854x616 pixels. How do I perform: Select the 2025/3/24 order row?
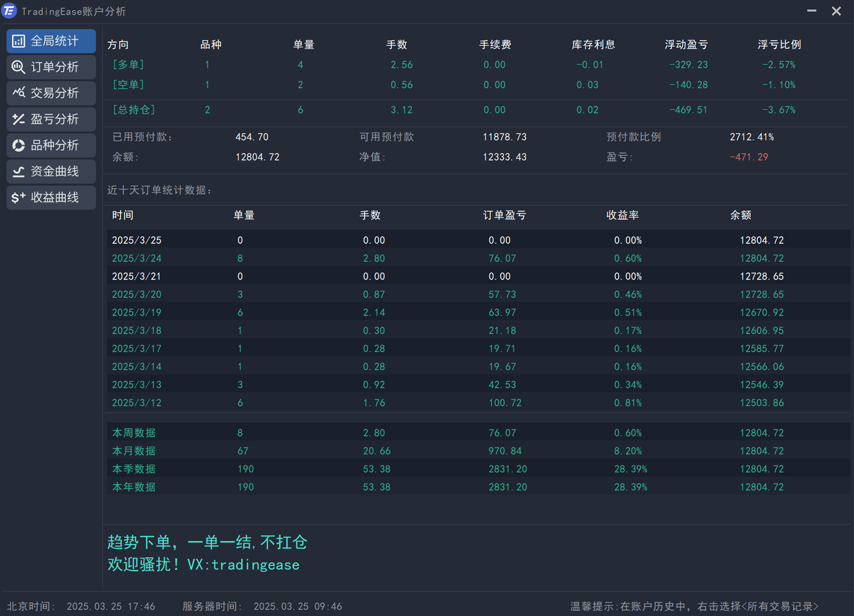tap(137, 258)
